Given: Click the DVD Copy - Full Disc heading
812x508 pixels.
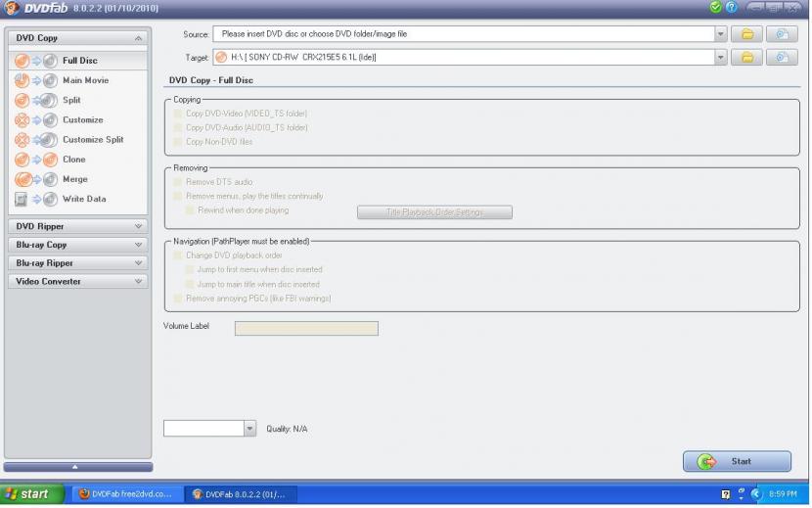Looking at the screenshot, I should tap(211, 81).
